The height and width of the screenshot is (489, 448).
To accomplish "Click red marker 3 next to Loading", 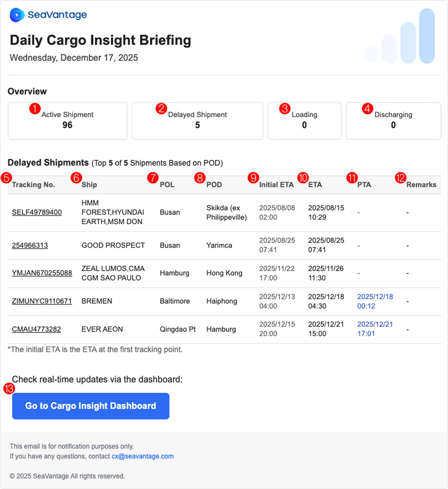I will [285, 109].
